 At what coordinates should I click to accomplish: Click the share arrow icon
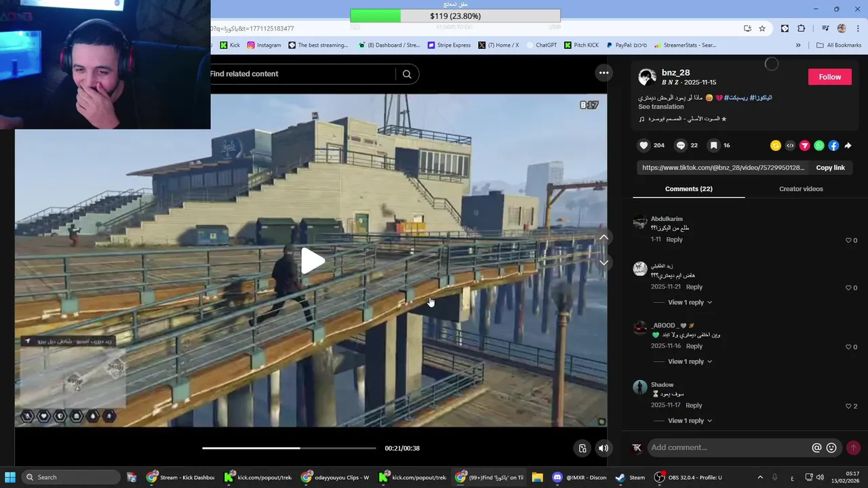[848, 146]
